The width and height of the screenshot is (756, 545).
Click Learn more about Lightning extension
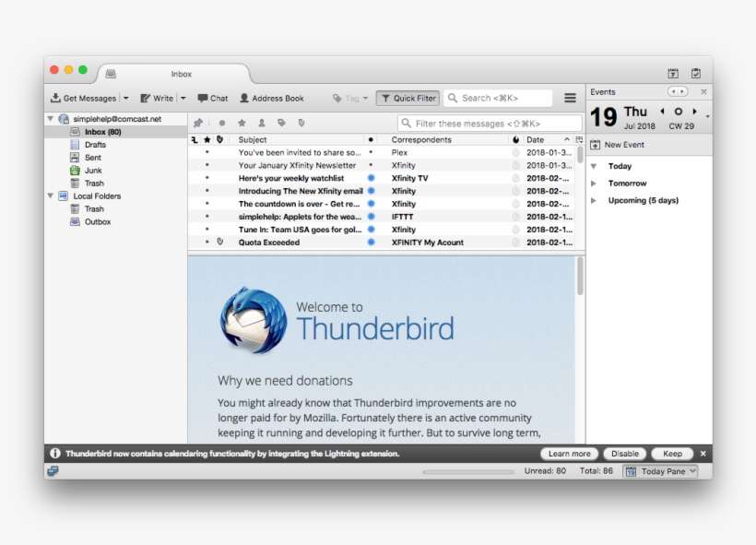569,453
